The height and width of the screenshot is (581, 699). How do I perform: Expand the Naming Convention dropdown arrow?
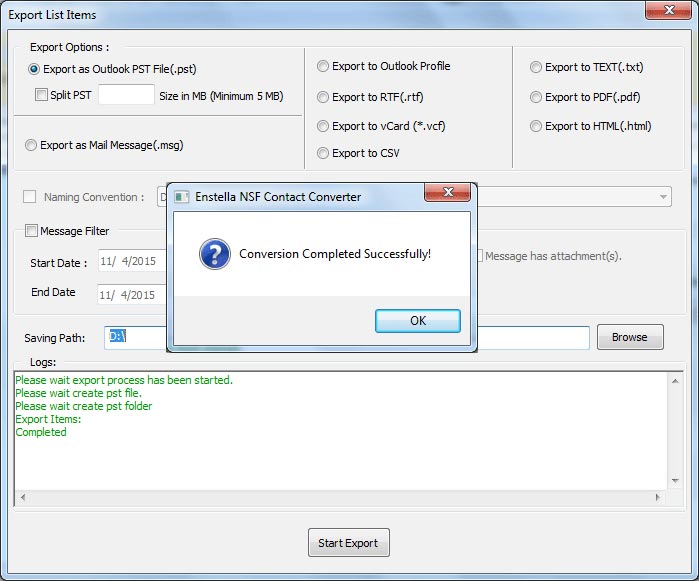664,198
